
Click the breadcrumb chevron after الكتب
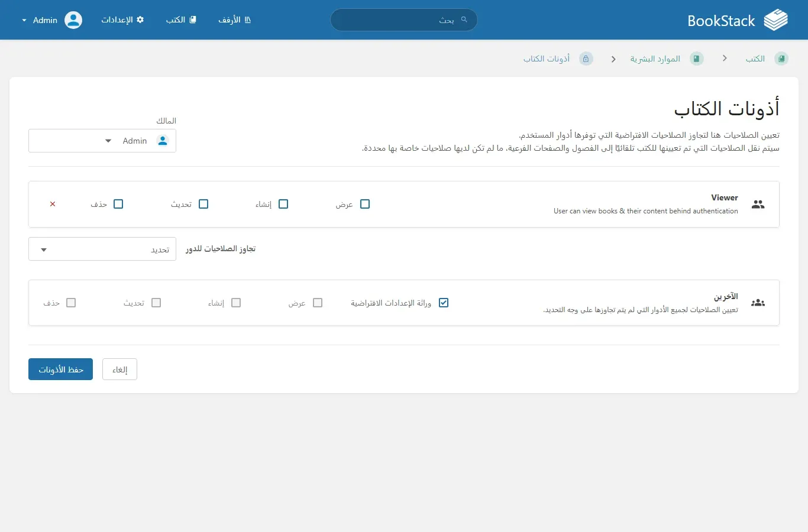[725, 59]
